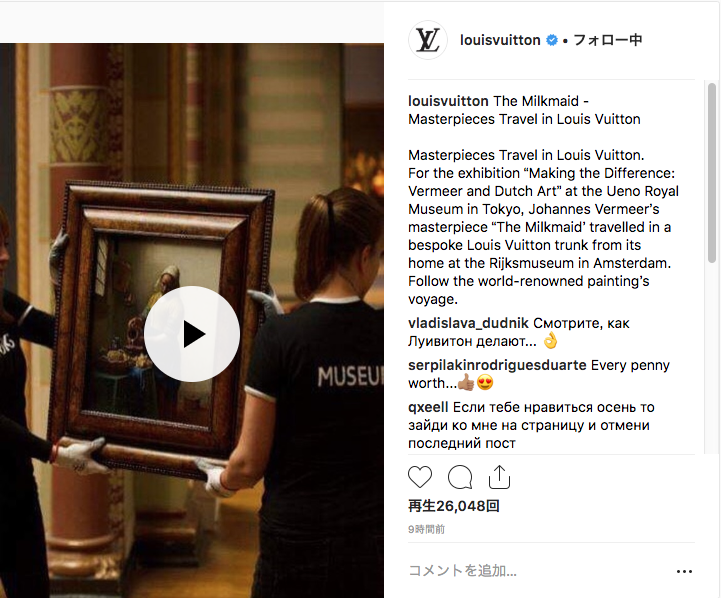The height and width of the screenshot is (598, 721).
Task: Visit qxeell's profile
Action: (x=428, y=407)
